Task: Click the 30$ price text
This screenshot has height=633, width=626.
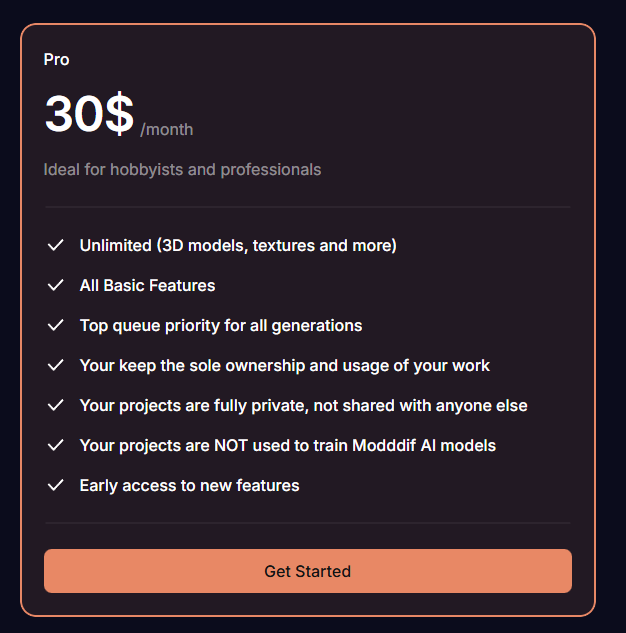Action: coord(89,114)
